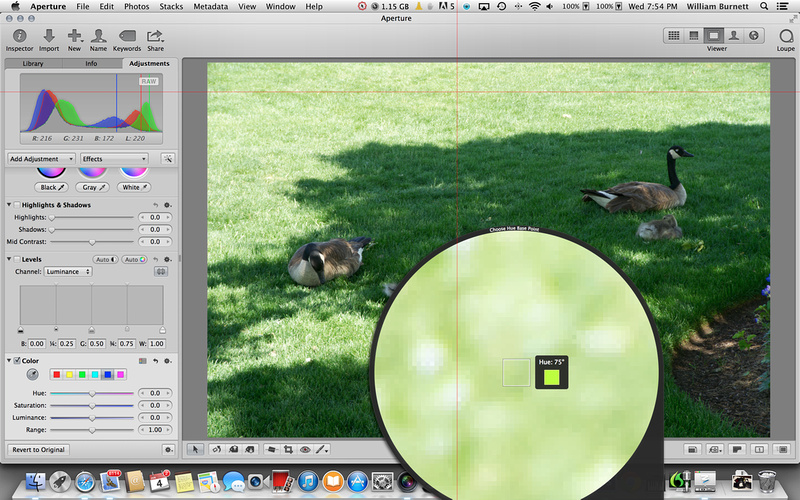The image size is (800, 500).
Task: Switch to Browser grid view
Action: [673, 35]
